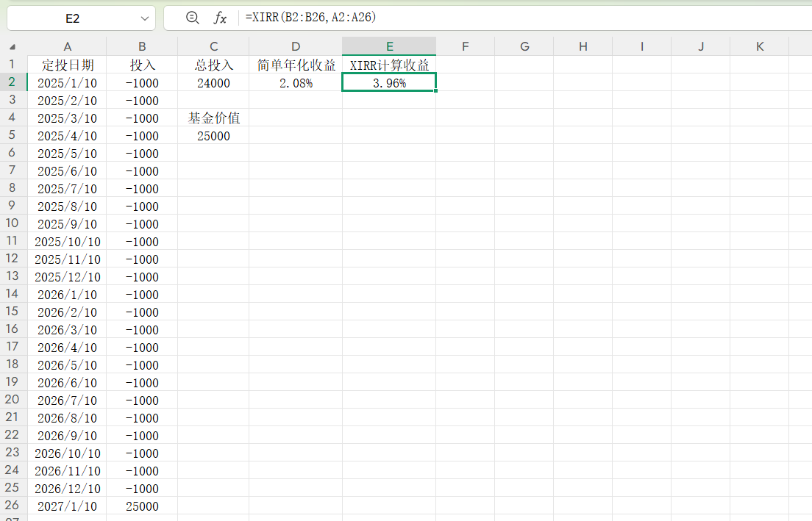812x521 pixels.
Task: Select cell A2 dated 2025/1/10
Action: click(x=67, y=82)
